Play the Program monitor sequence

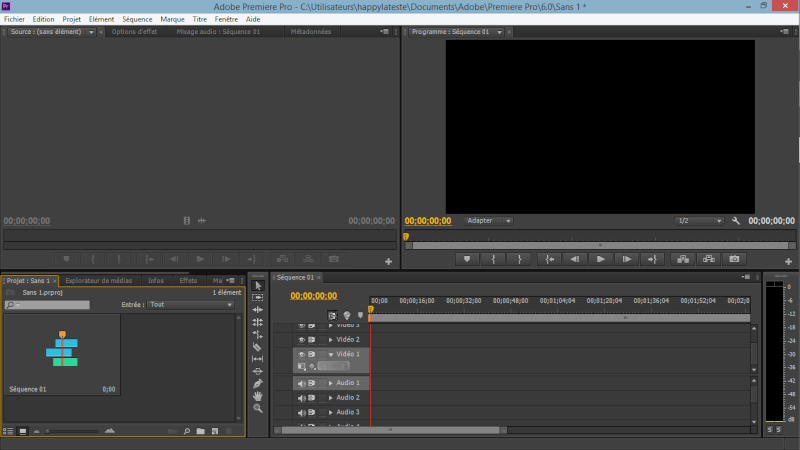601,259
